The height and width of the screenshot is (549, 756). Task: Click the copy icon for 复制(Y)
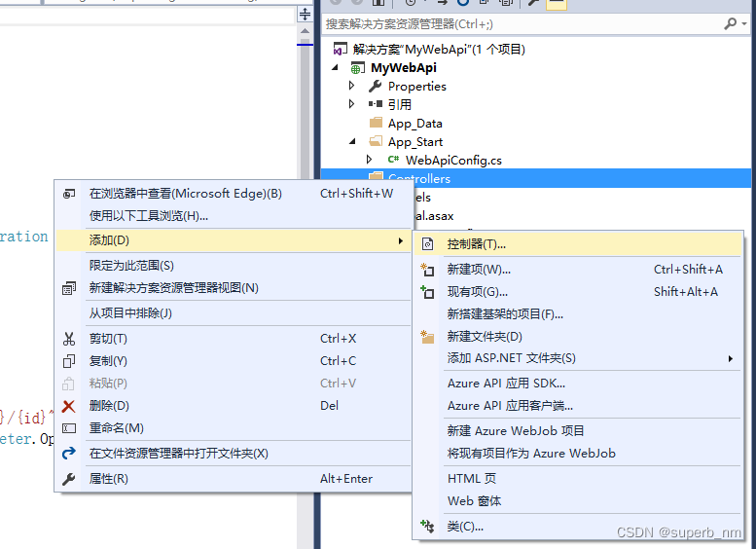68,361
